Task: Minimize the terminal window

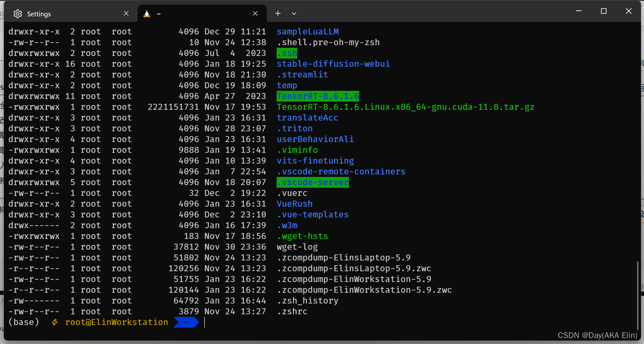Action: (x=579, y=12)
